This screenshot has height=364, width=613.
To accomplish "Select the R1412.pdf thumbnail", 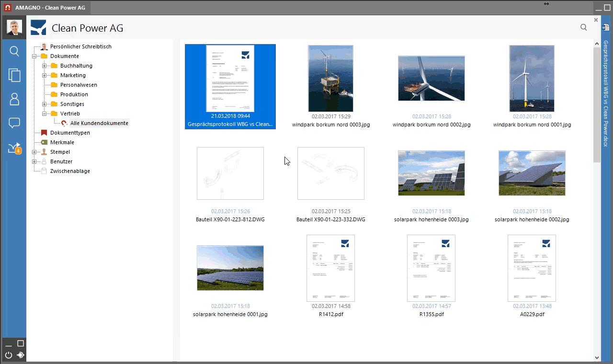I will [x=330, y=268].
